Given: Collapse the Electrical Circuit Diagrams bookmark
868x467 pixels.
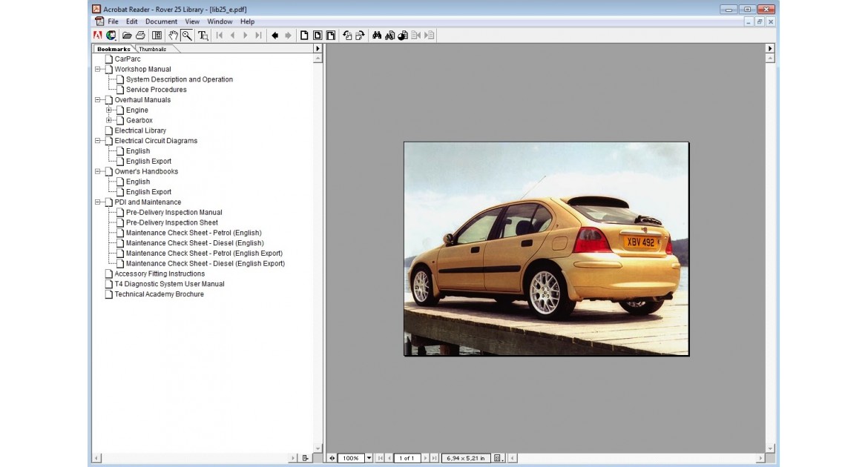Looking at the screenshot, I should 98,141.
